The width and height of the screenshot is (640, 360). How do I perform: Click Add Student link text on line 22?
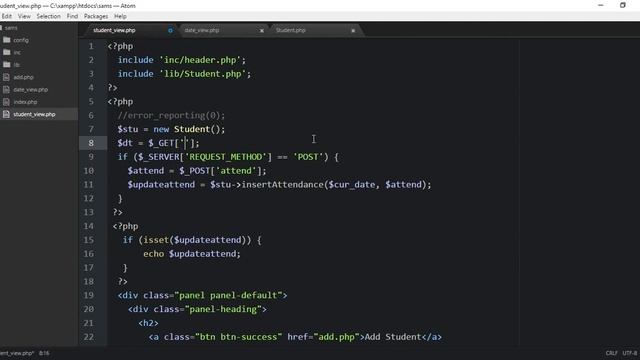coord(393,337)
